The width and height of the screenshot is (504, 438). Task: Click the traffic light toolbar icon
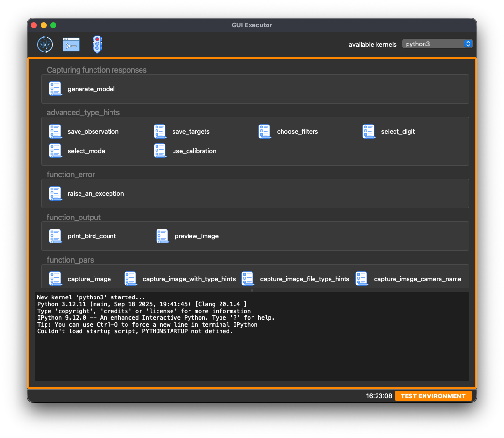tap(97, 45)
